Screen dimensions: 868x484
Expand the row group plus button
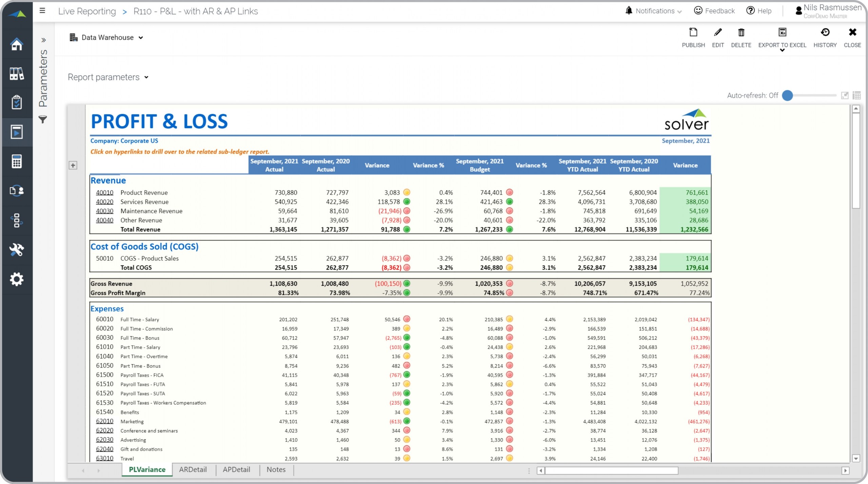73,165
